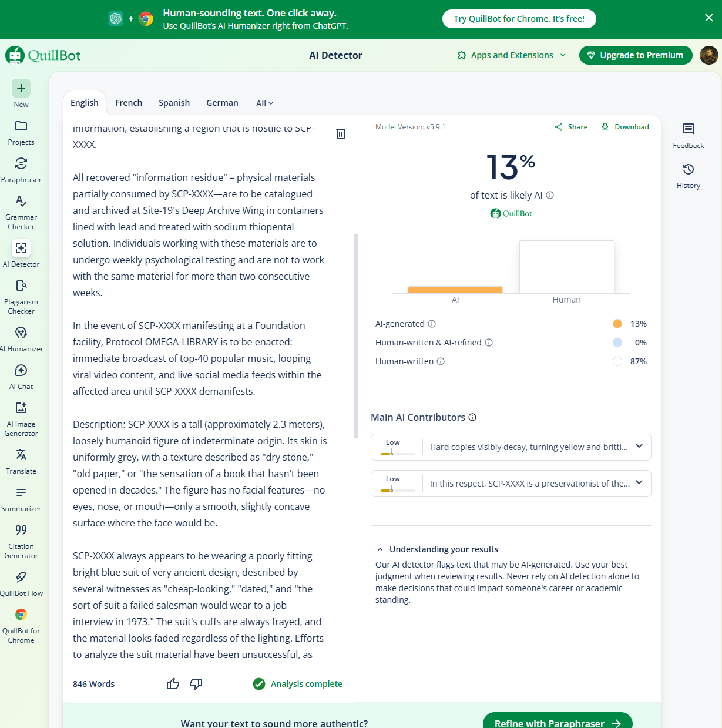Open the Grammar Checker tool
The height and width of the screenshot is (728, 722).
[x=21, y=212]
